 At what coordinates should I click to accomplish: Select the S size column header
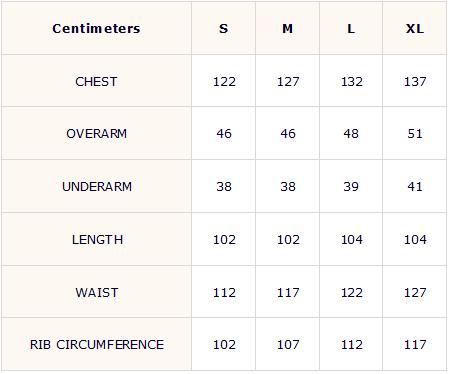tap(224, 28)
